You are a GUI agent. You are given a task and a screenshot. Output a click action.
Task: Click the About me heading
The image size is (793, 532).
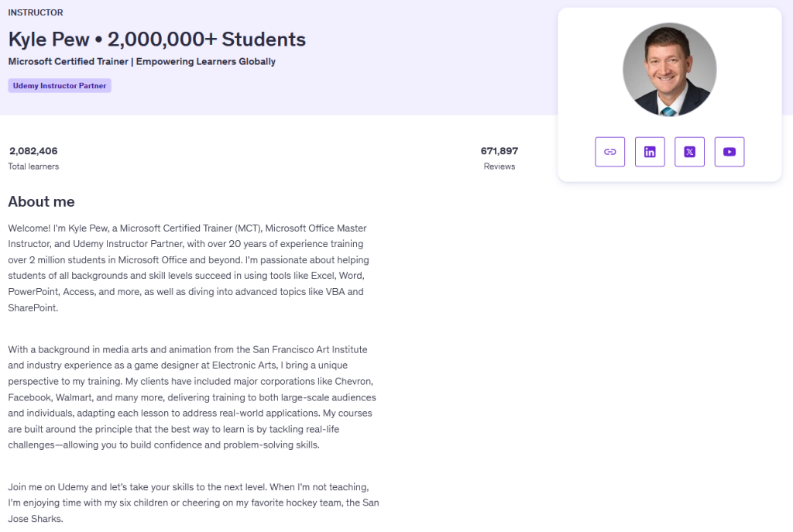(x=41, y=201)
